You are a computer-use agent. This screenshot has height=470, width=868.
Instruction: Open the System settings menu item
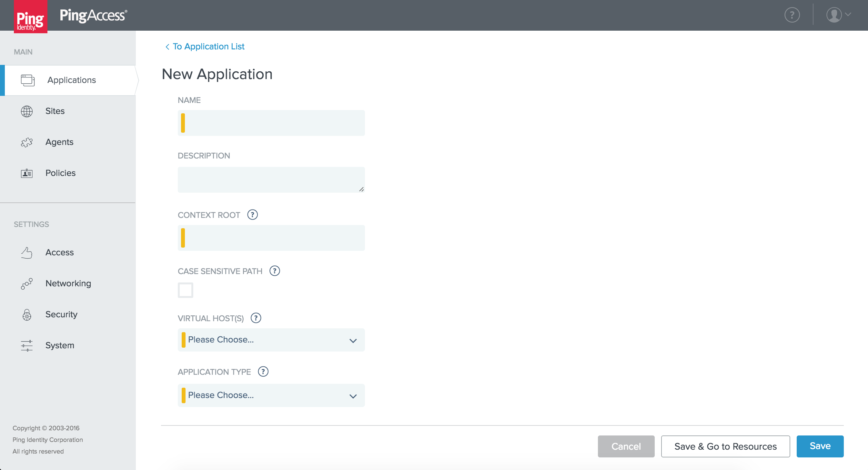point(60,345)
